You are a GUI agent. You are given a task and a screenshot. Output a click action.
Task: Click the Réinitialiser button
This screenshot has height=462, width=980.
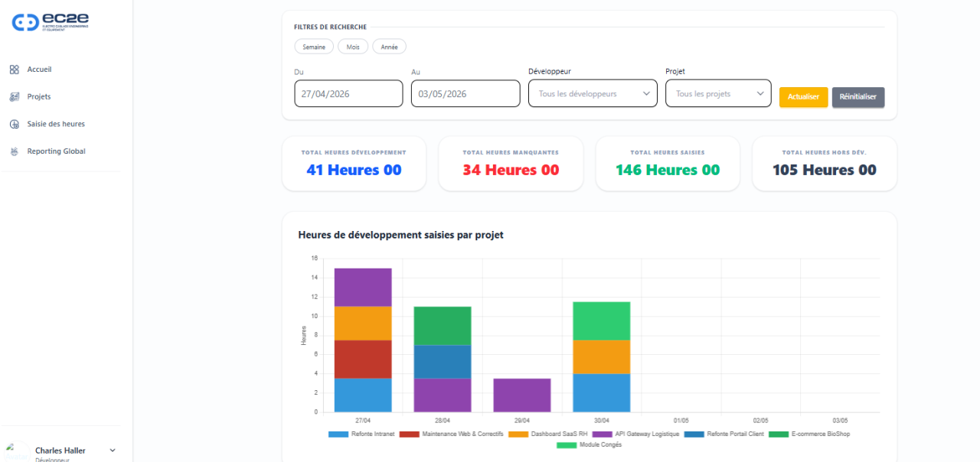coord(858,97)
